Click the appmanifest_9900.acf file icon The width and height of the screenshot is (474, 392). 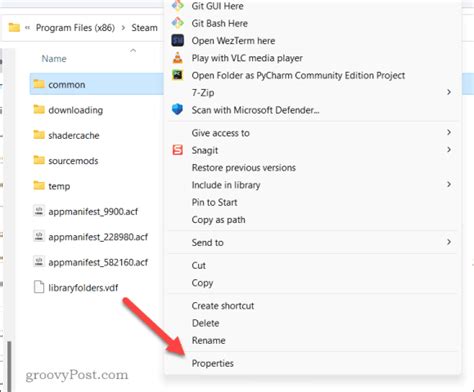[x=39, y=211]
